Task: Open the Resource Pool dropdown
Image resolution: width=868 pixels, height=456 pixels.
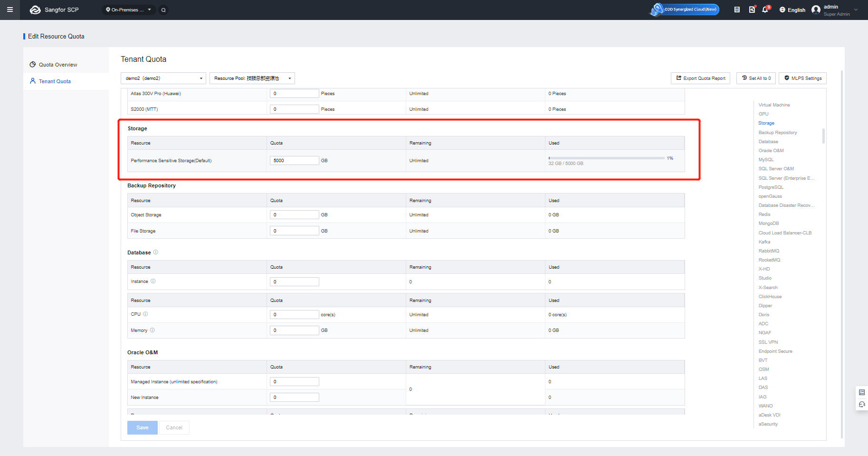Action: point(252,78)
